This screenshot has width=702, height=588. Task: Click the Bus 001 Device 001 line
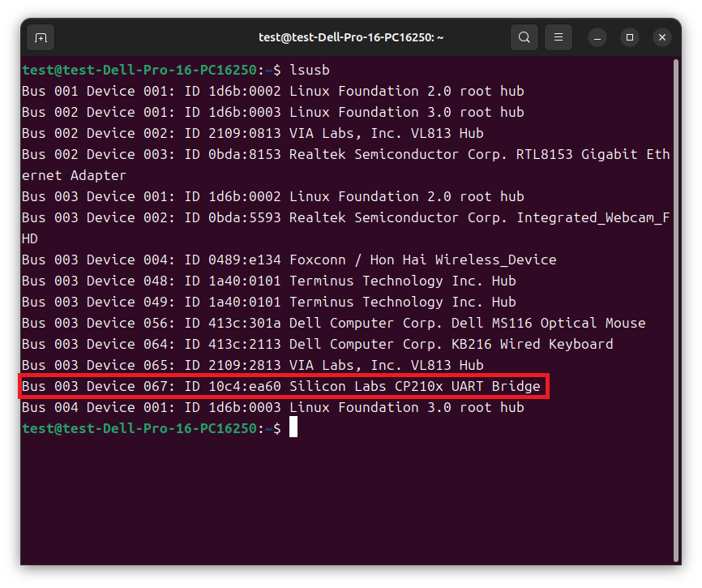[x=273, y=92]
